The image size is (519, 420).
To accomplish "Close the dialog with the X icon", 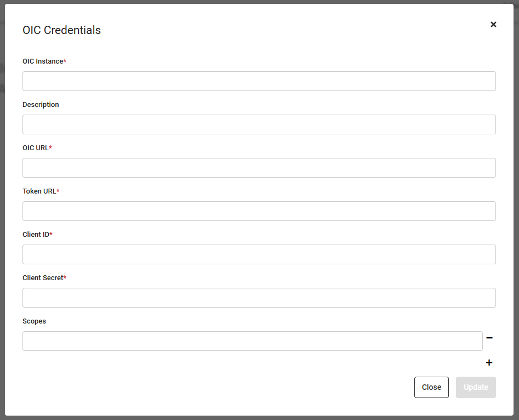I will tap(493, 25).
